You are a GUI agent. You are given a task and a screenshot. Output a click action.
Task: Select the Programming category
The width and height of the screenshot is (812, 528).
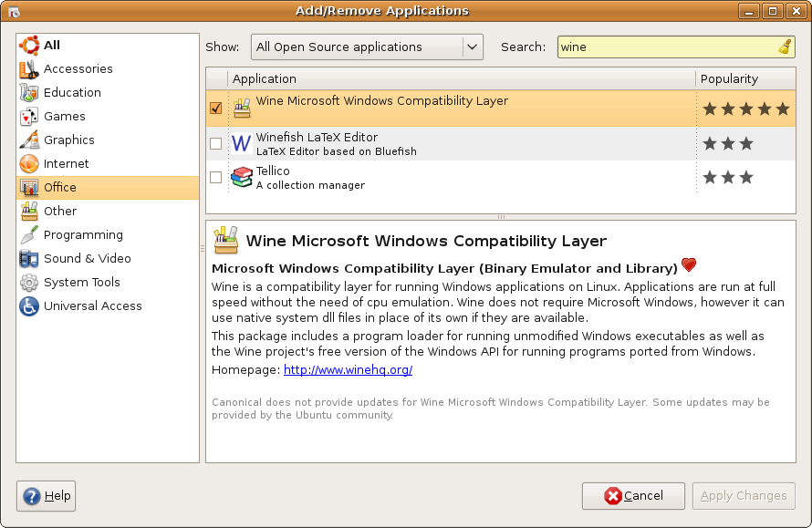tap(108, 235)
